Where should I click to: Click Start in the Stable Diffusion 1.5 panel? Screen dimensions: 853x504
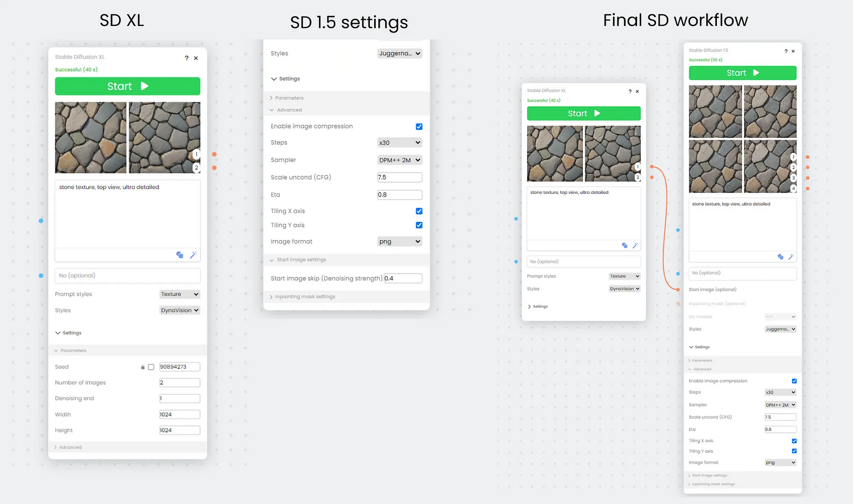click(x=742, y=73)
